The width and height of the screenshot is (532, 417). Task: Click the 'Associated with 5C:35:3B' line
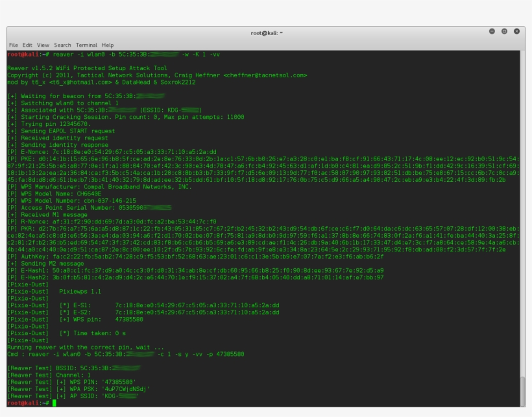coord(104,110)
